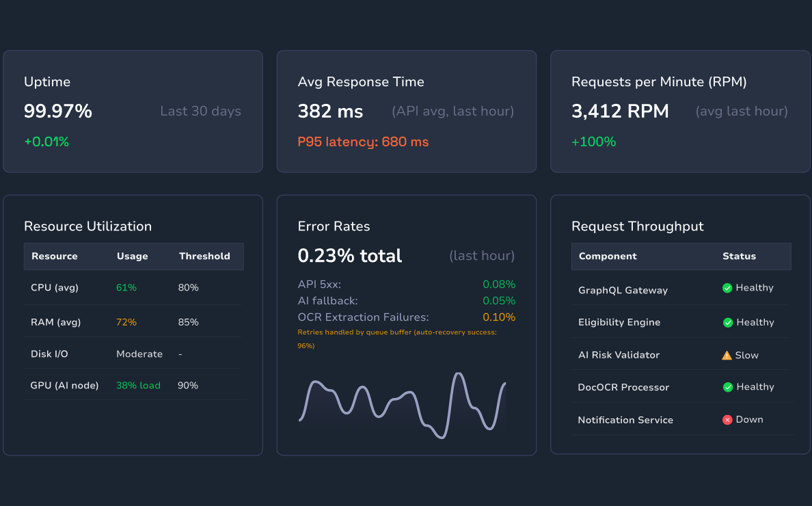Click the P95 latency 680 ms text
This screenshot has height=506, width=812.
point(363,142)
